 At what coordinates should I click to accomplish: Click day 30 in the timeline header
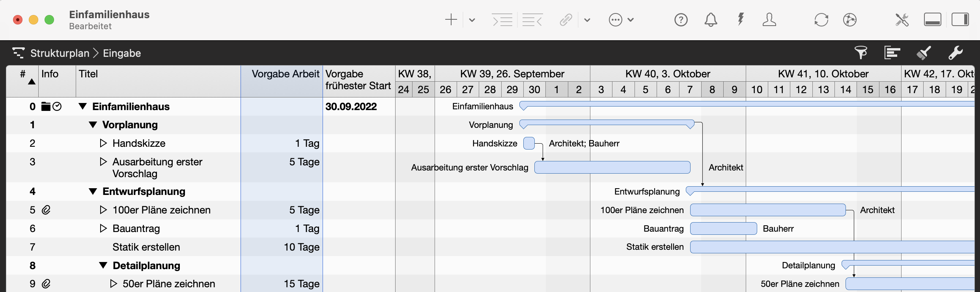point(534,90)
